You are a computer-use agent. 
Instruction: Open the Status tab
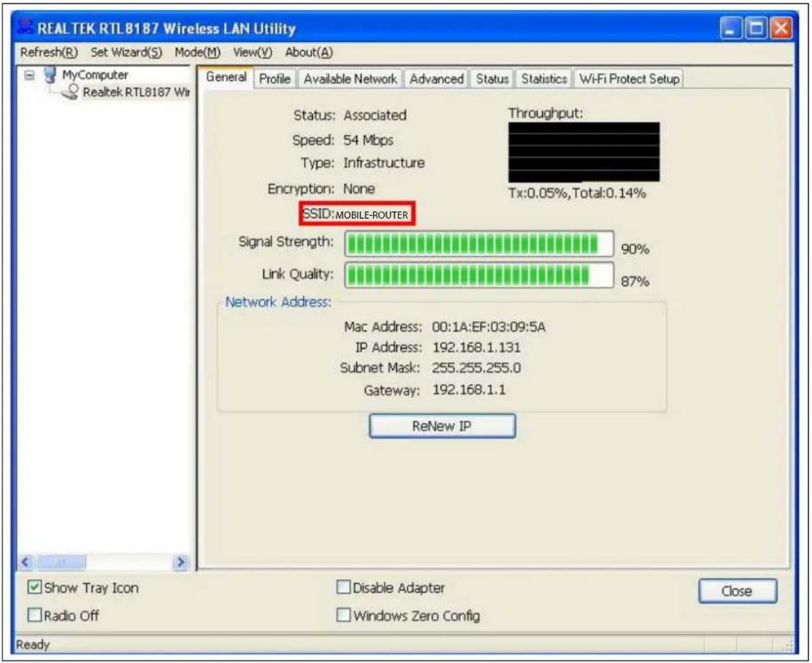pos(493,78)
